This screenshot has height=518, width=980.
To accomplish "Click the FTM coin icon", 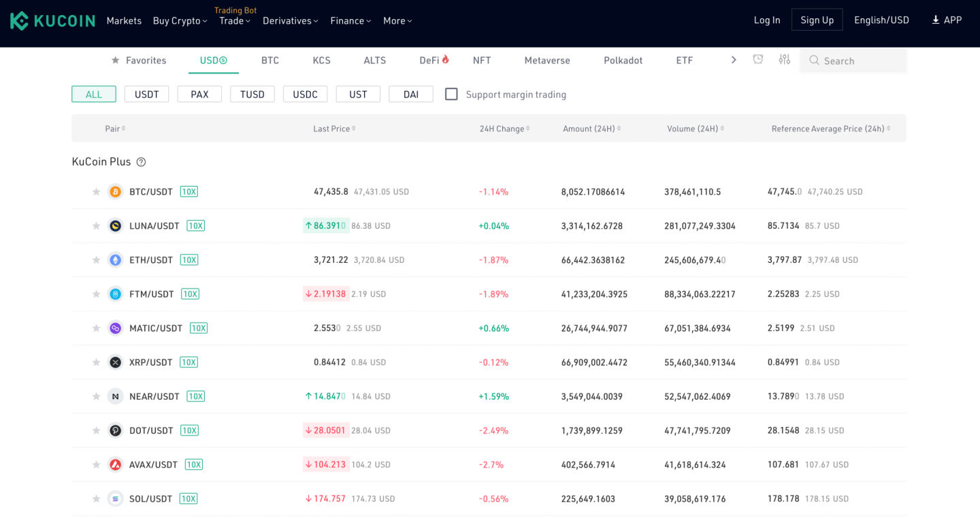I will 115,294.
